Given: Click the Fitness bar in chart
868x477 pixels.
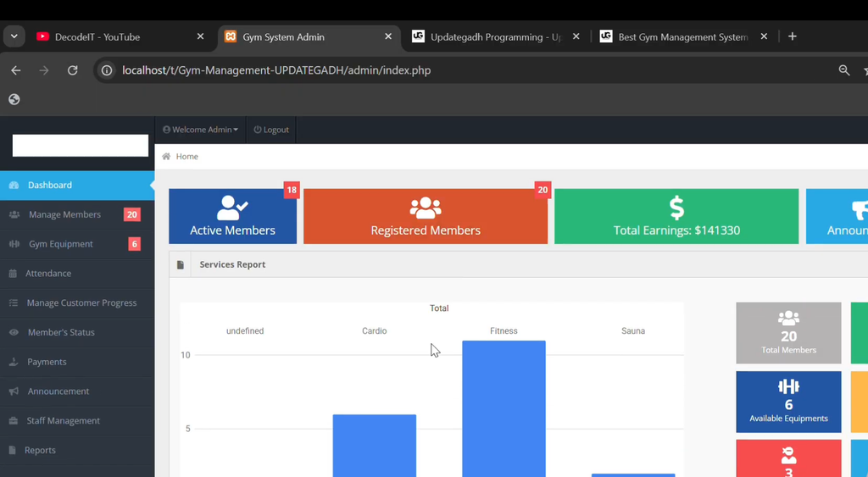Looking at the screenshot, I should [x=504, y=408].
